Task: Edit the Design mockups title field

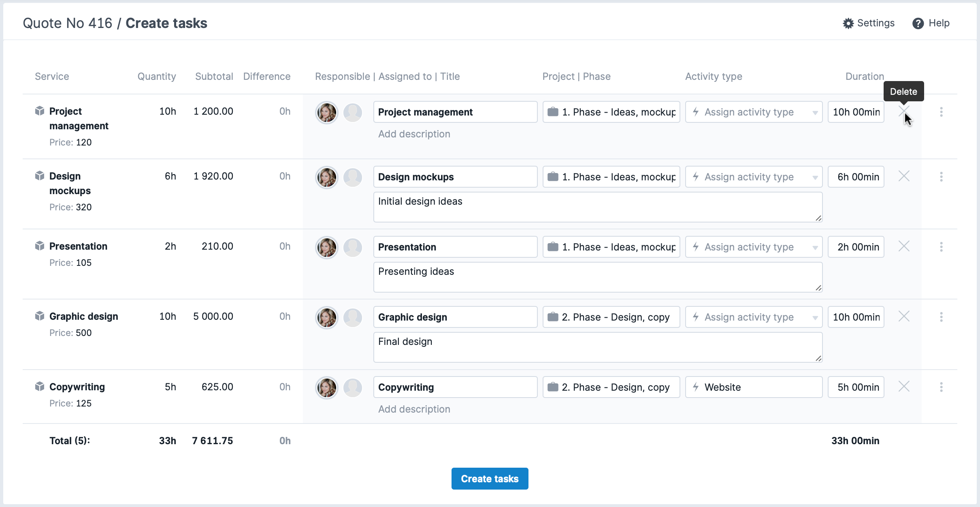Action: 455,177
